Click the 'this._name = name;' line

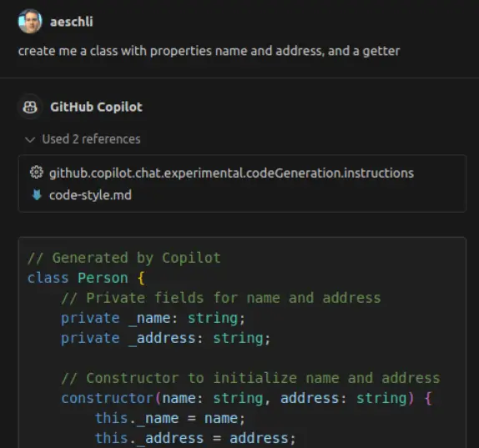click(170, 418)
